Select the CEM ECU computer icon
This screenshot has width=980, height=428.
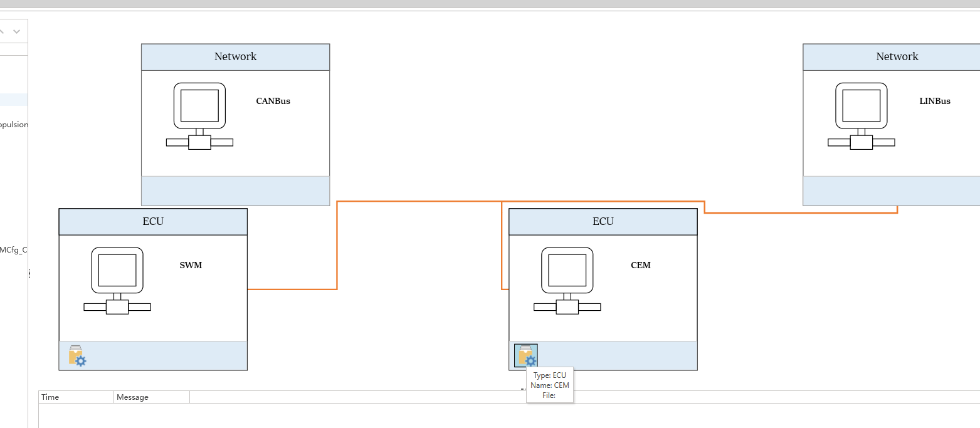click(x=567, y=280)
